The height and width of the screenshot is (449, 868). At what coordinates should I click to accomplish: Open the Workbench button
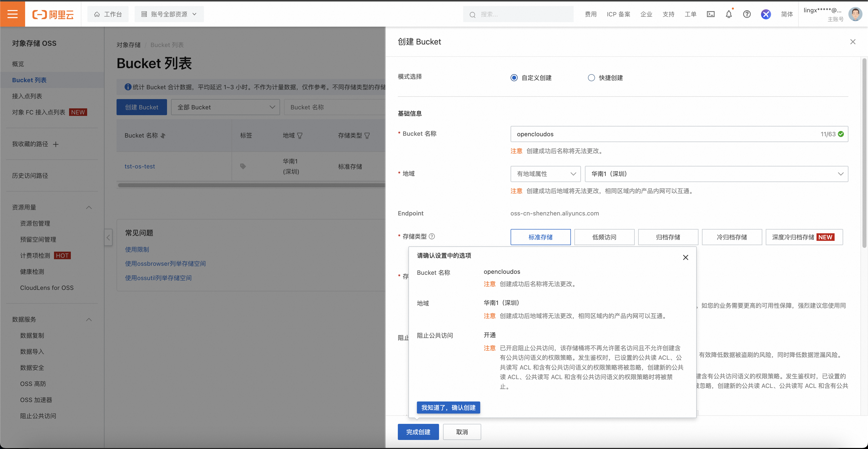(108, 14)
